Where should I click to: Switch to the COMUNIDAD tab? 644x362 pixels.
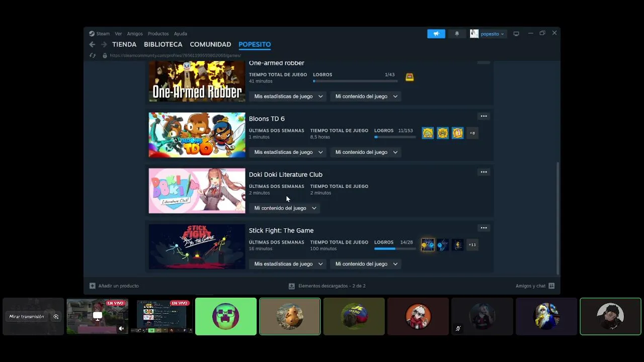pos(210,44)
